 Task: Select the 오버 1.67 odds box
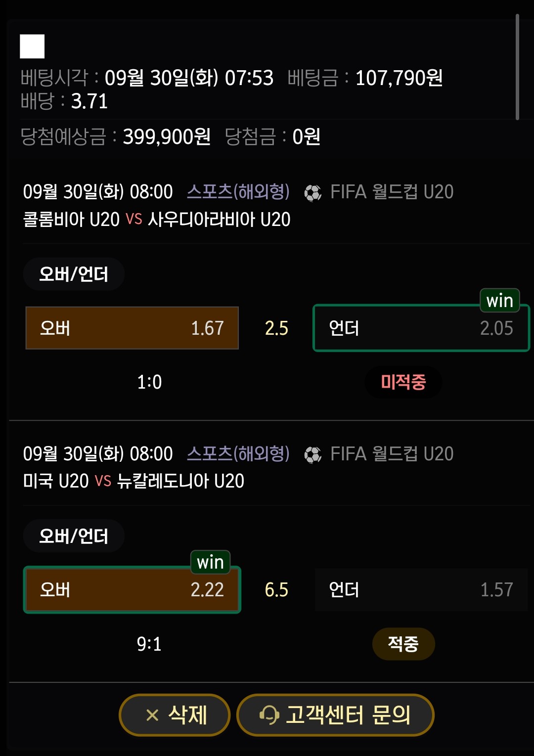click(x=132, y=328)
